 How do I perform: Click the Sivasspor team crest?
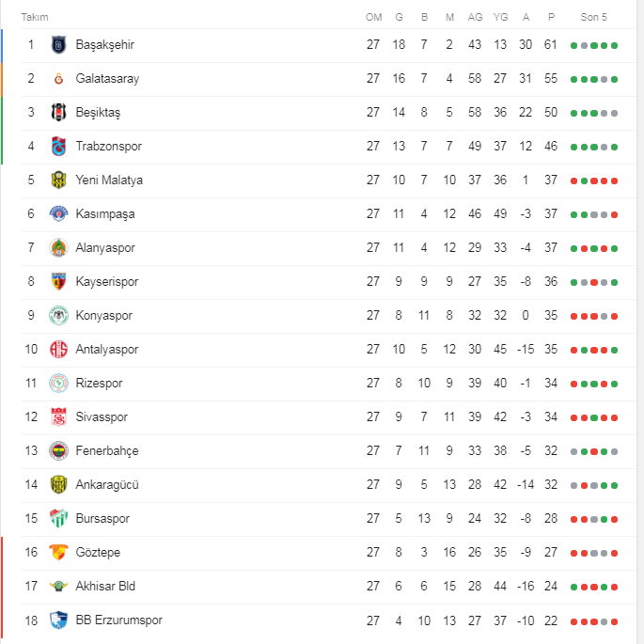coord(59,417)
